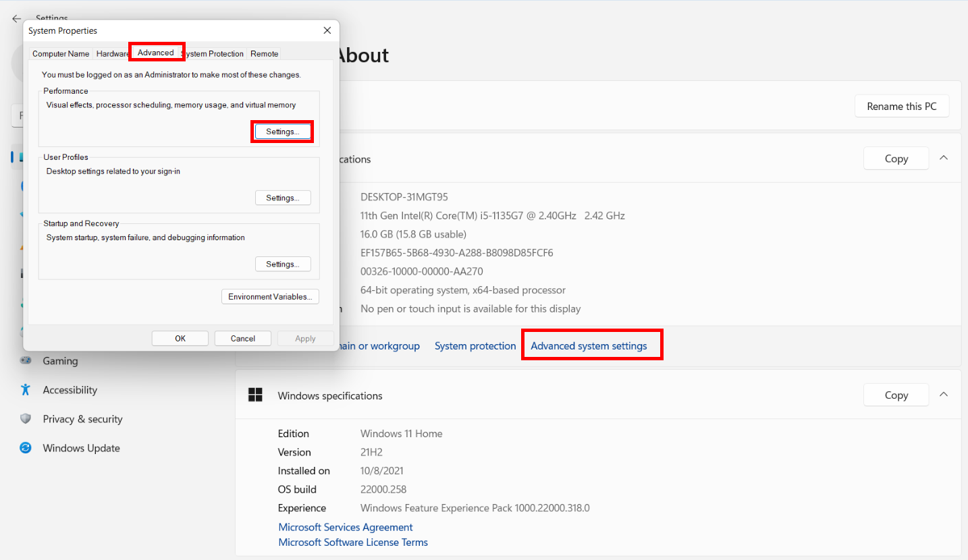The image size is (968, 560).
Task: Click the device ID EF157B65-5B68-4930-A288-B8098D85FCF6
Action: (457, 253)
